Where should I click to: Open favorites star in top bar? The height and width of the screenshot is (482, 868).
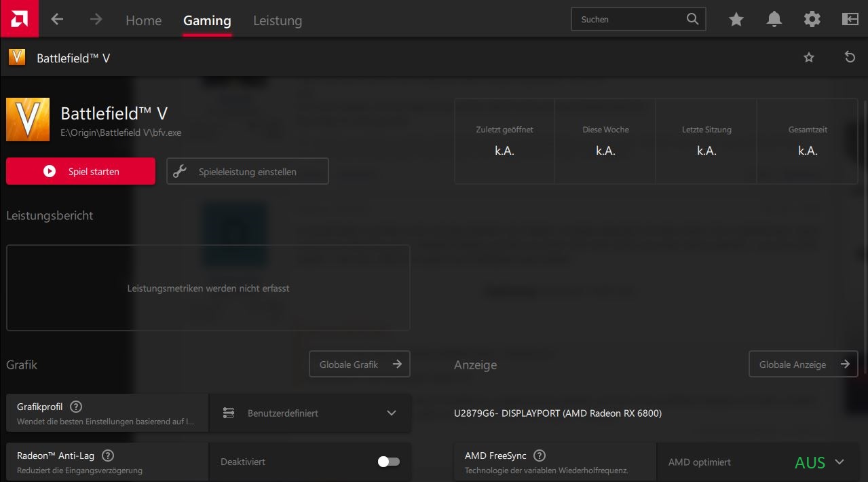(736, 20)
